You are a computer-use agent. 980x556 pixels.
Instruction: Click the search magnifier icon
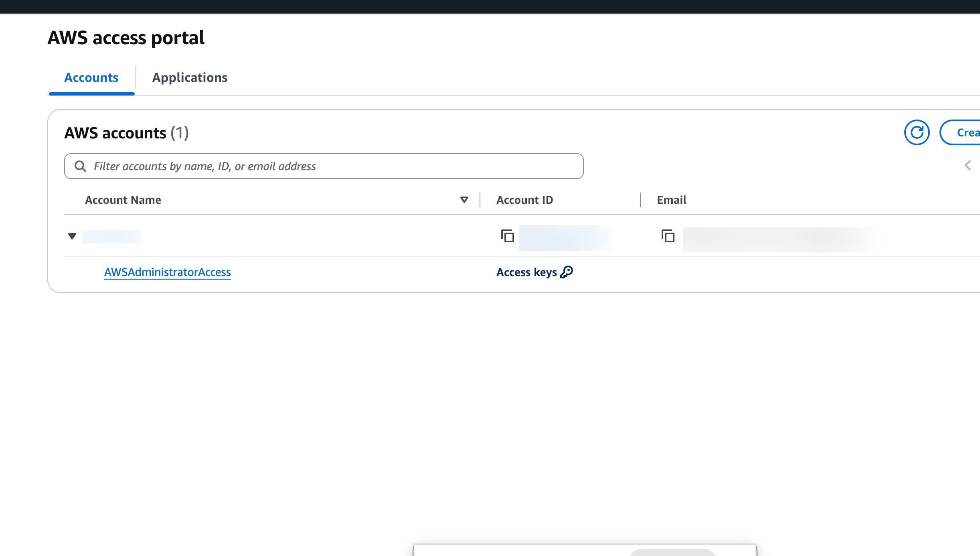(x=81, y=166)
